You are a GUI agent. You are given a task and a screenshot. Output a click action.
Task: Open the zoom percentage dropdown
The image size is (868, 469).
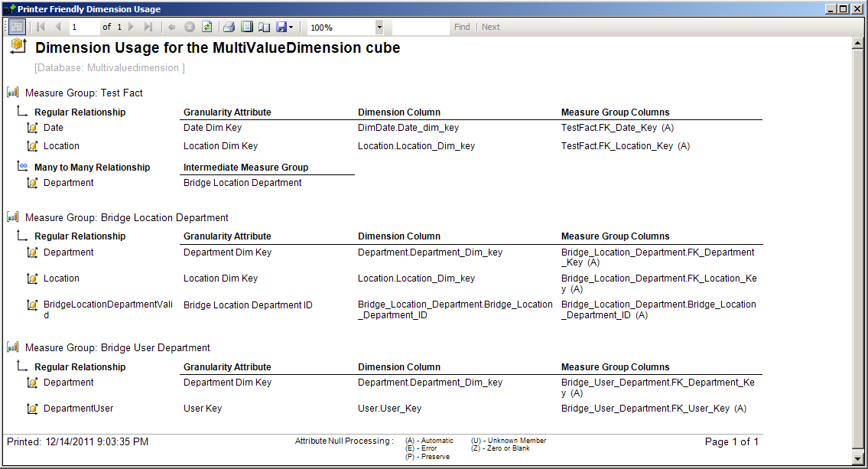click(x=379, y=26)
